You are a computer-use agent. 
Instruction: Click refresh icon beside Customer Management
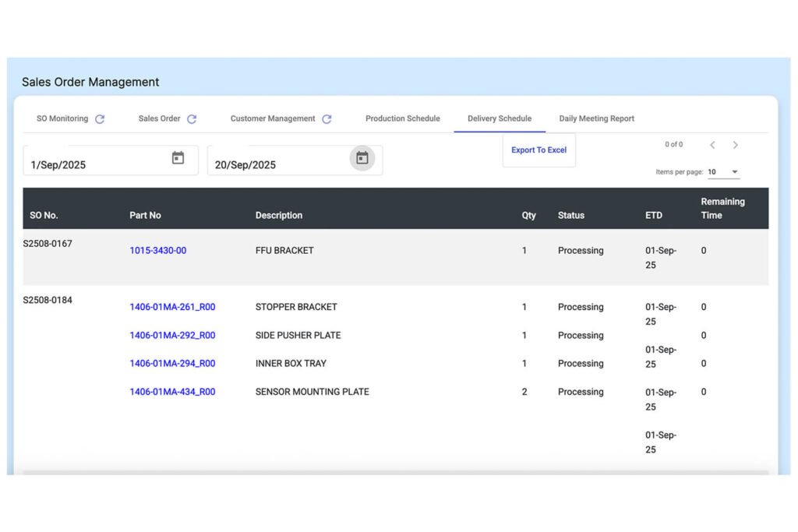pyautogui.click(x=327, y=119)
